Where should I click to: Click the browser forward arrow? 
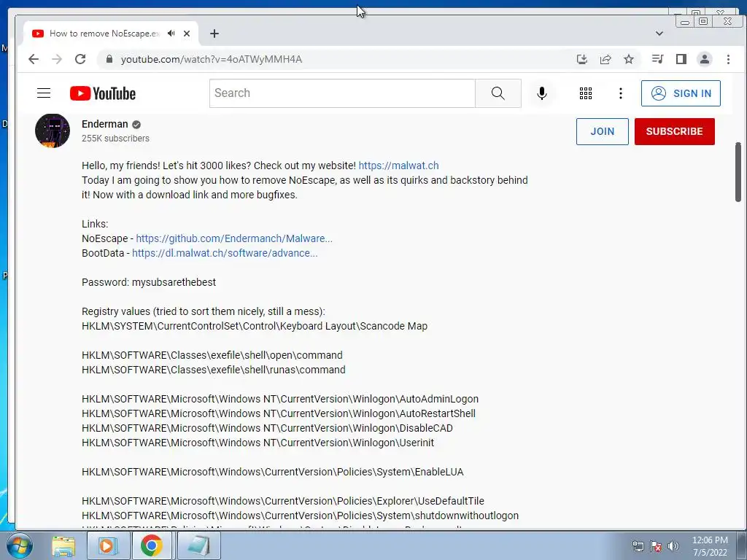click(57, 59)
